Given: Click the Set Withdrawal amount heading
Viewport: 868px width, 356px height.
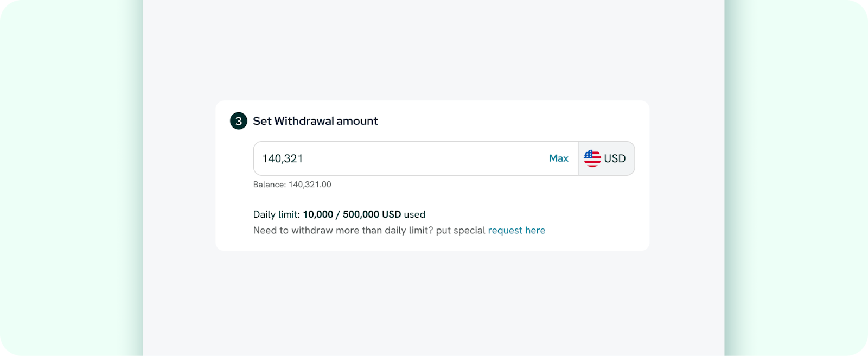Looking at the screenshot, I should (315, 121).
